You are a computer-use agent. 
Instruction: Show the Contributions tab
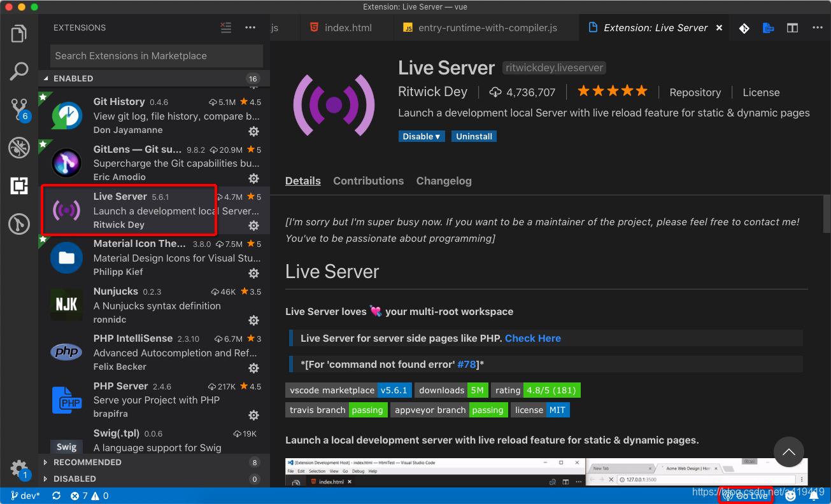(369, 181)
